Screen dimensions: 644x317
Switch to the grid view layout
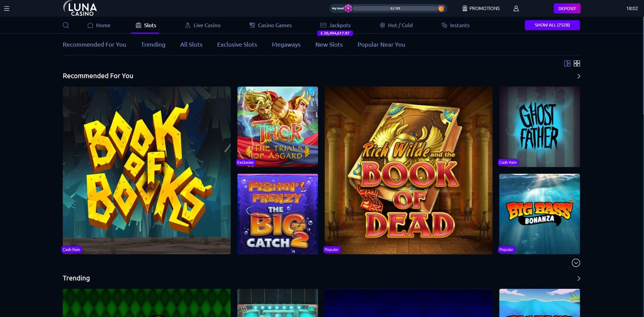(x=577, y=63)
